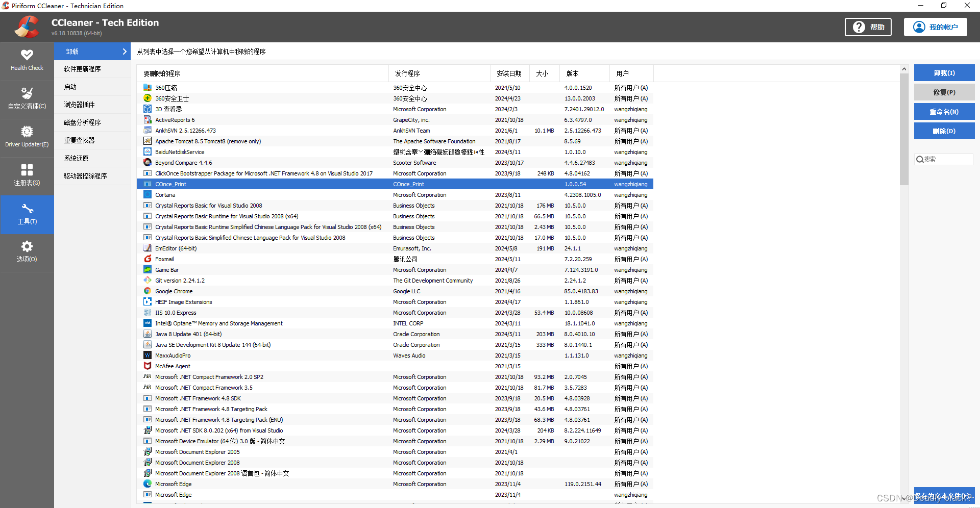Click the Microsoft Edge 119.0.2151.44 icon
Image resolution: width=980 pixels, height=508 pixels.
coord(148,484)
